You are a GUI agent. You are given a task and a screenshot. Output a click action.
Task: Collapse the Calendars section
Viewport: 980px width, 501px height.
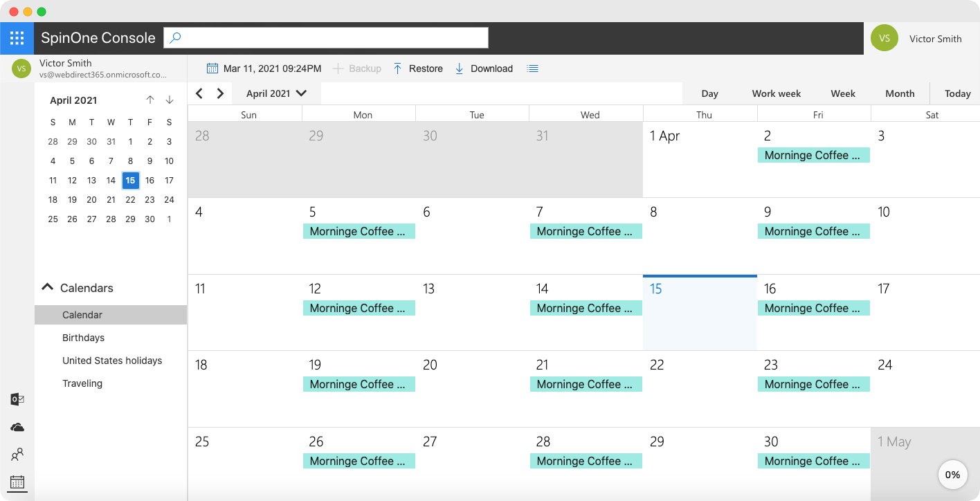pyautogui.click(x=47, y=287)
